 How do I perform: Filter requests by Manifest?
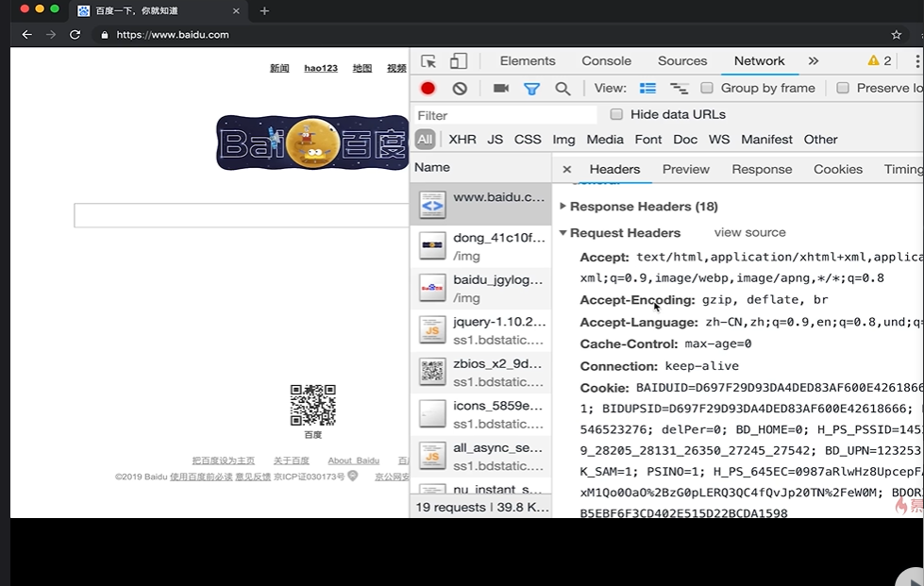coord(766,140)
